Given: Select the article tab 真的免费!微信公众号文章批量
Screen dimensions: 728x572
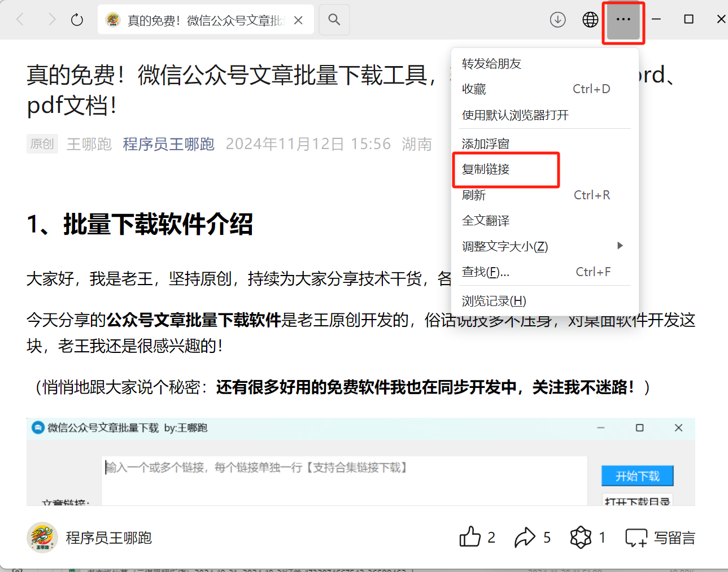Looking at the screenshot, I should click(x=206, y=20).
